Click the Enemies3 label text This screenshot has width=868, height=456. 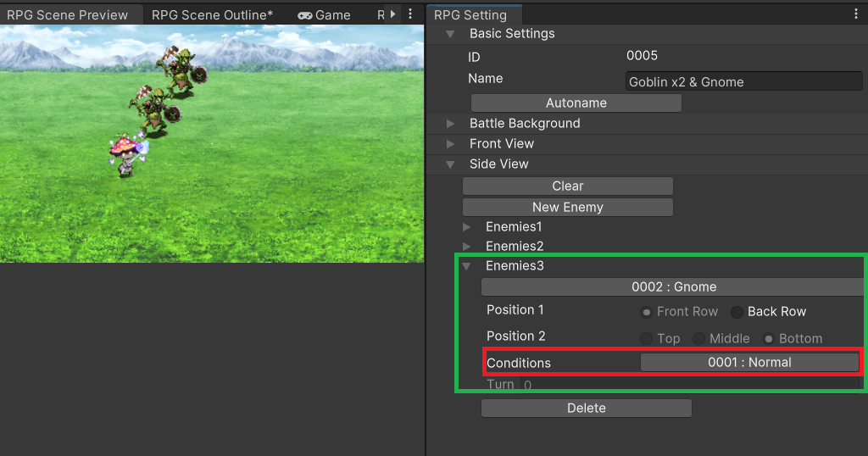[x=515, y=265]
